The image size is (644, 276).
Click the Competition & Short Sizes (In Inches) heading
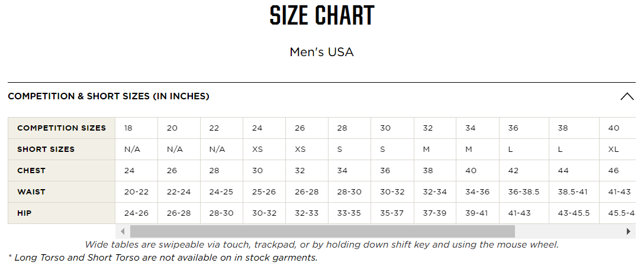click(x=108, y=96)
